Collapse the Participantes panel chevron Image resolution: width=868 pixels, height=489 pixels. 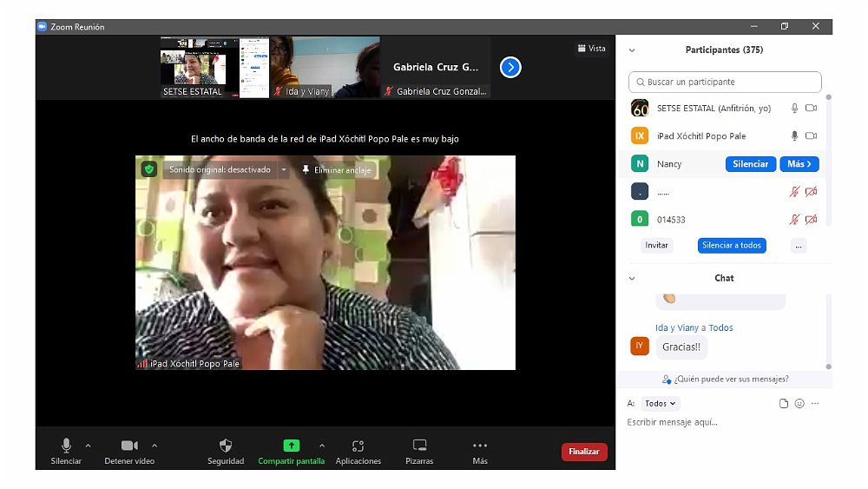(632, 50)
